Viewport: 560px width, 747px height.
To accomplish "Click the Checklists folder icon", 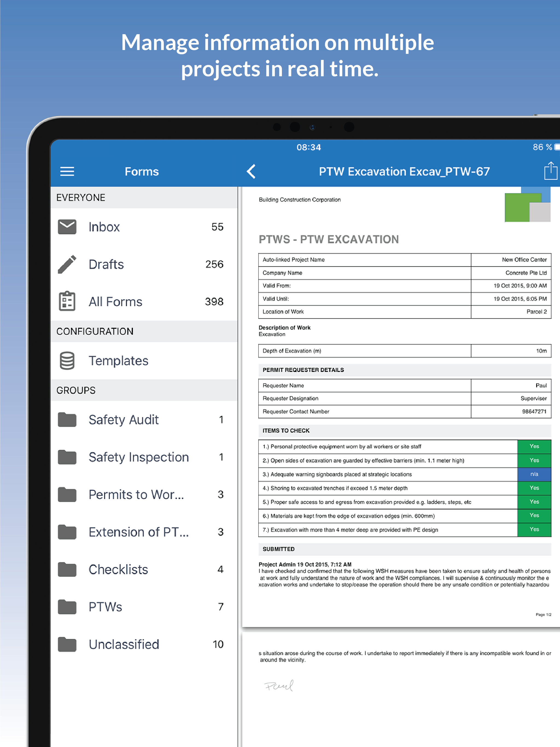I will click(x=67, y=570).
